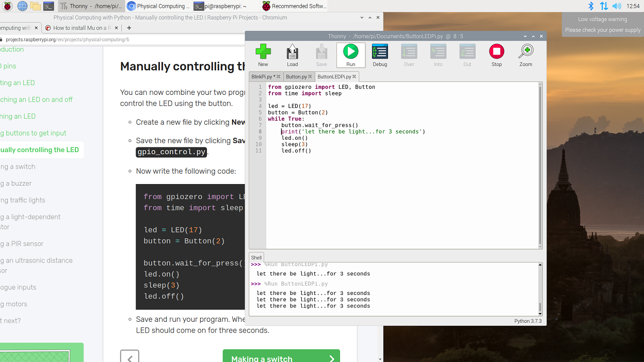Click the Step Over icon
This screenshot has height=362, width=644.
click(409, 55)
